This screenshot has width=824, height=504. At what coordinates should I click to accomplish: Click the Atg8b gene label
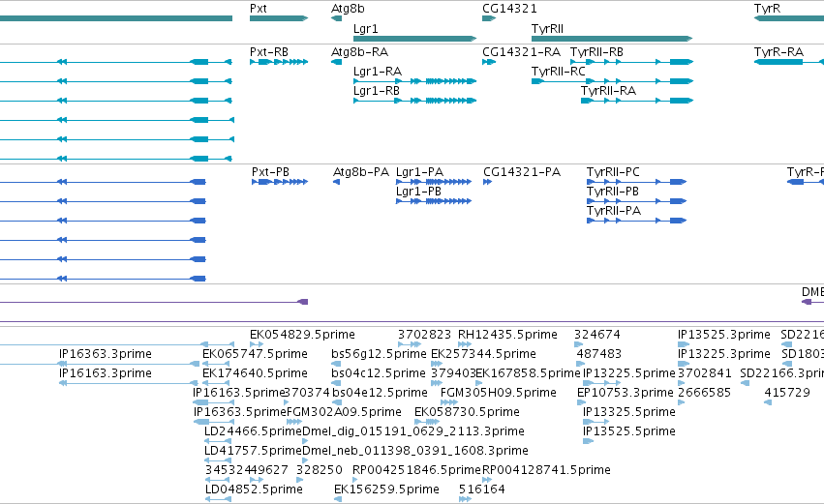348,9
